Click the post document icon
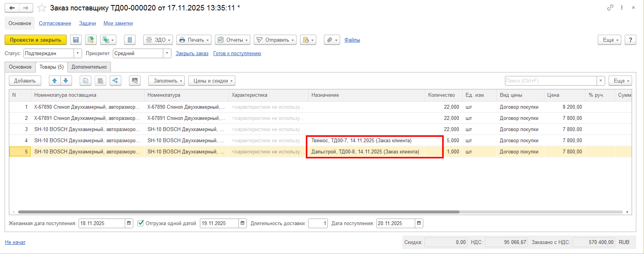The height and width of the screenshot is (254, 644). pos(91,40)
